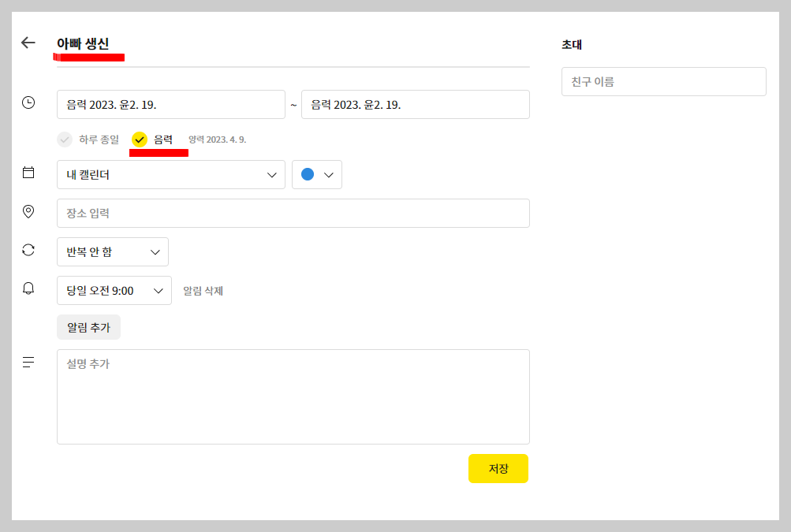Click the 장소 입력 location input field
This screenshot has height=532, width=791.
tap(293, 213)
